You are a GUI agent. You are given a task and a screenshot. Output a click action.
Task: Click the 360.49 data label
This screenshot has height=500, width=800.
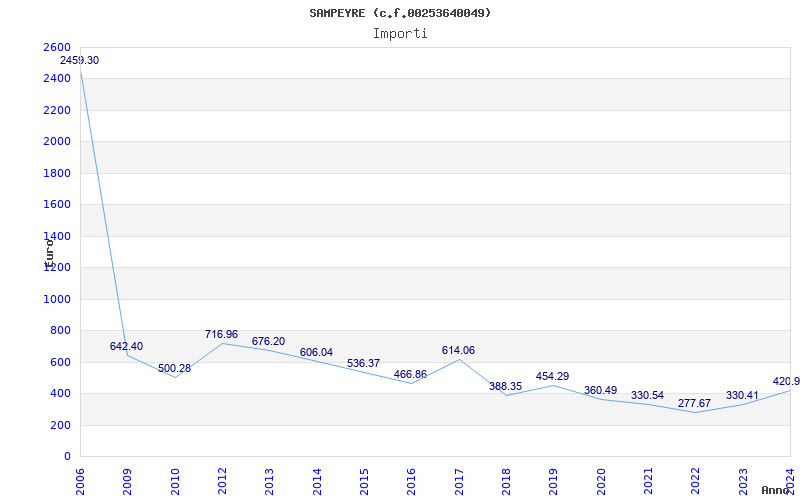click(x=600, y=390)
